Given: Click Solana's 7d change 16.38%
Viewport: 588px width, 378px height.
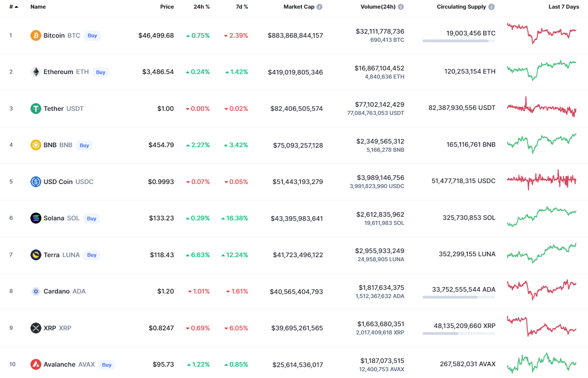Looking at the screenshot, I should tap(234, 218).
